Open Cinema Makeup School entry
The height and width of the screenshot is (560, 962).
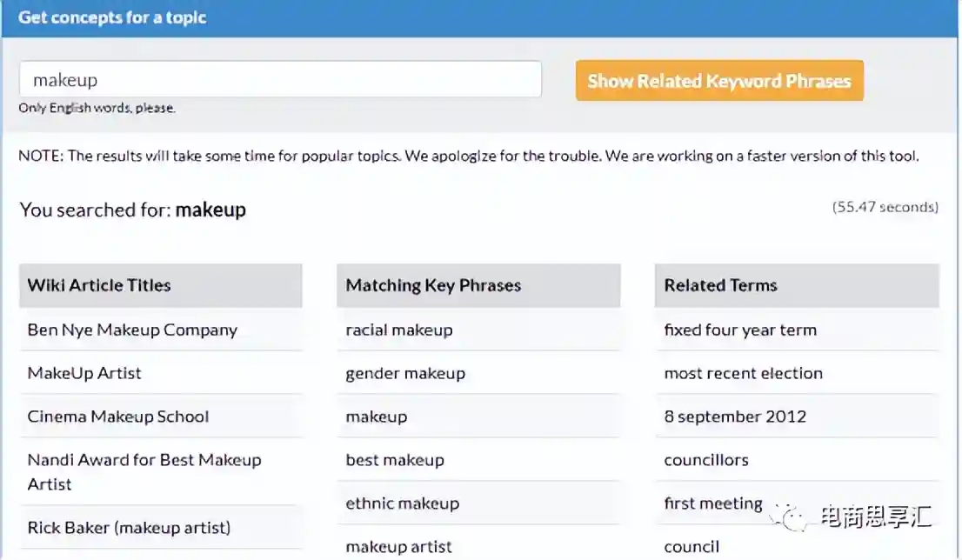click(x=118, y=417)
